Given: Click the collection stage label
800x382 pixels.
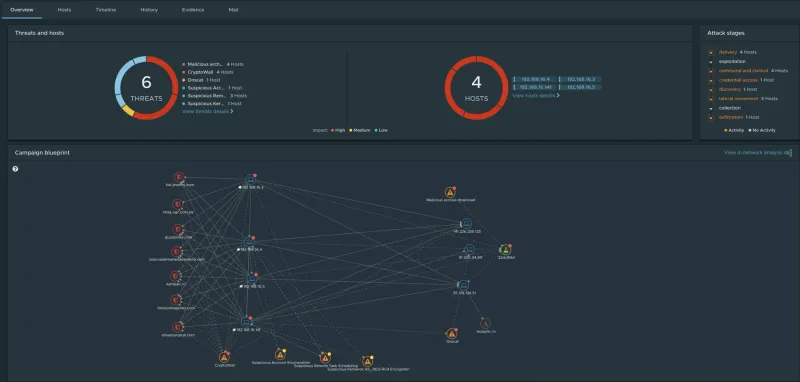Looking at the screenshot, I should [730, 108].
